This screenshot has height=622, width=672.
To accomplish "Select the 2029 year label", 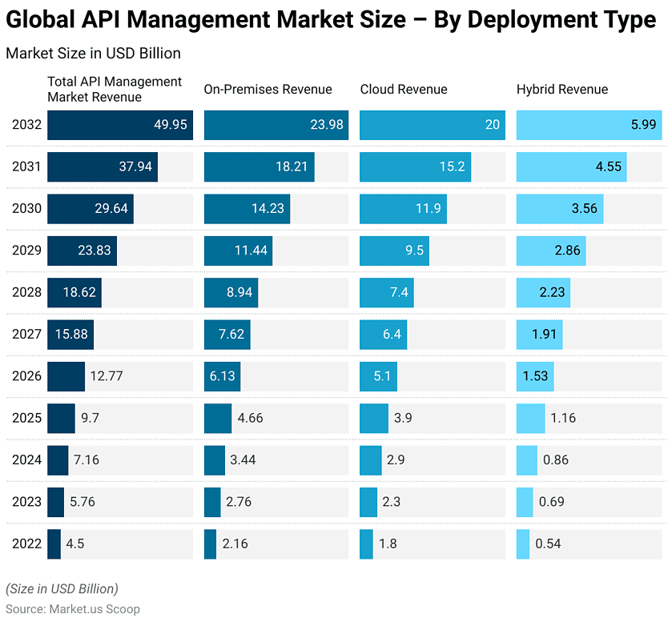I will pos(26,251).
